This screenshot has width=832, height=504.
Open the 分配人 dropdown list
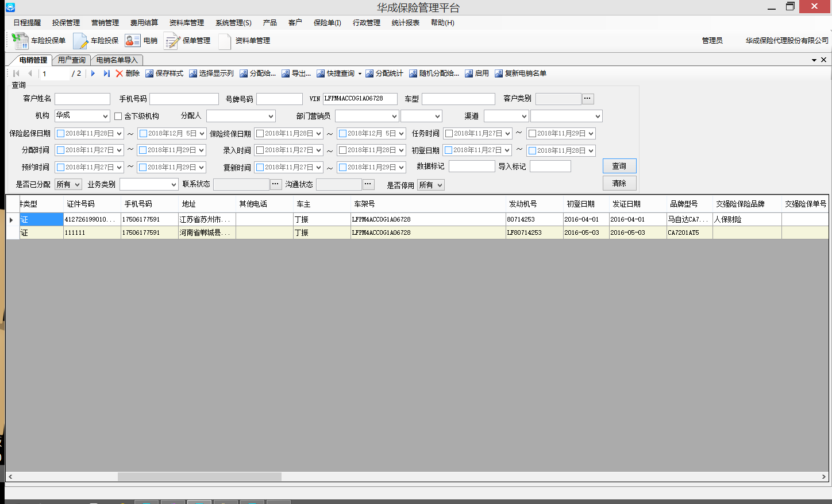[x=271, y=116]
